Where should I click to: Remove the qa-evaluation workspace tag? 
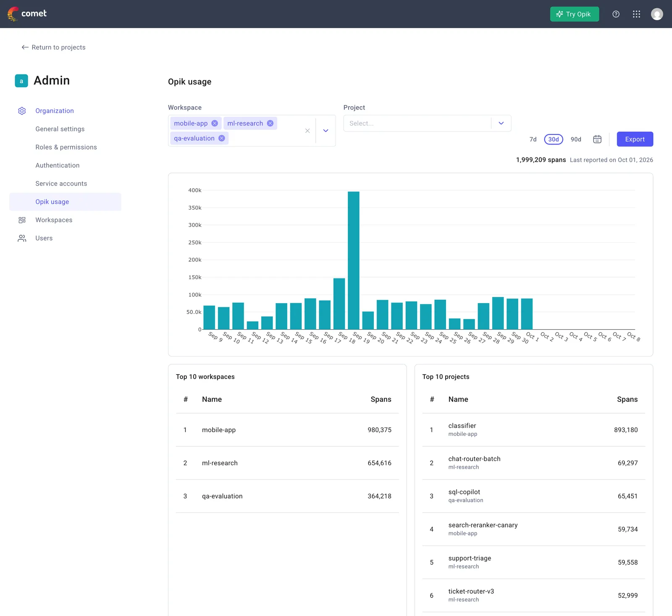[x=222, y=139]
